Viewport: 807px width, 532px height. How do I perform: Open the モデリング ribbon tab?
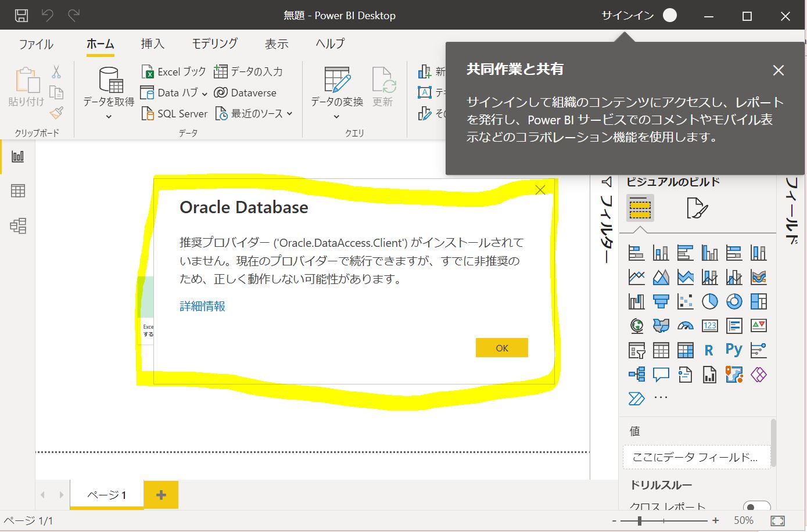(214, 44)
